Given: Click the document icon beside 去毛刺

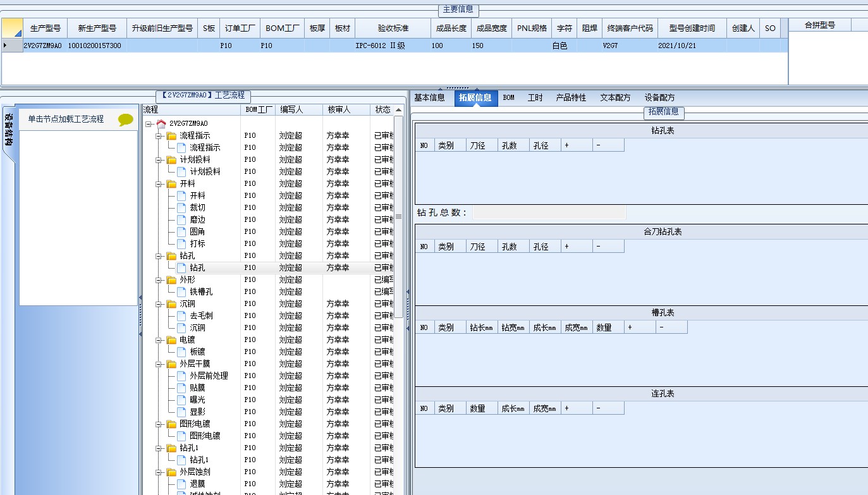Looking at the screenshot, I should [x=181, y=315].
